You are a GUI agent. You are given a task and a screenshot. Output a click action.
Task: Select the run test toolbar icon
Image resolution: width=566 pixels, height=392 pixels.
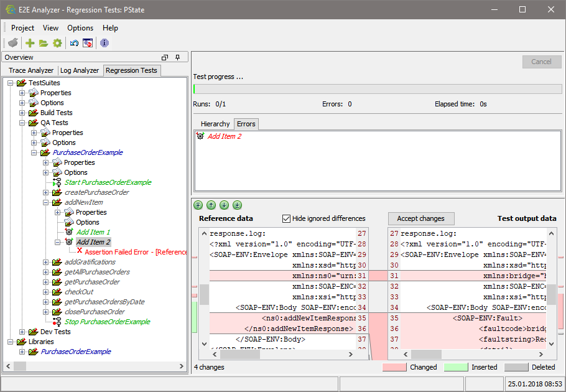click(13, 43)
